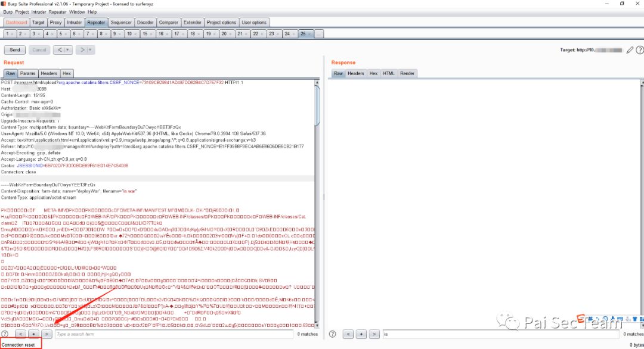This screenshot has height=349, width=644.
Task: Show response Headers view
Action: 355,73
